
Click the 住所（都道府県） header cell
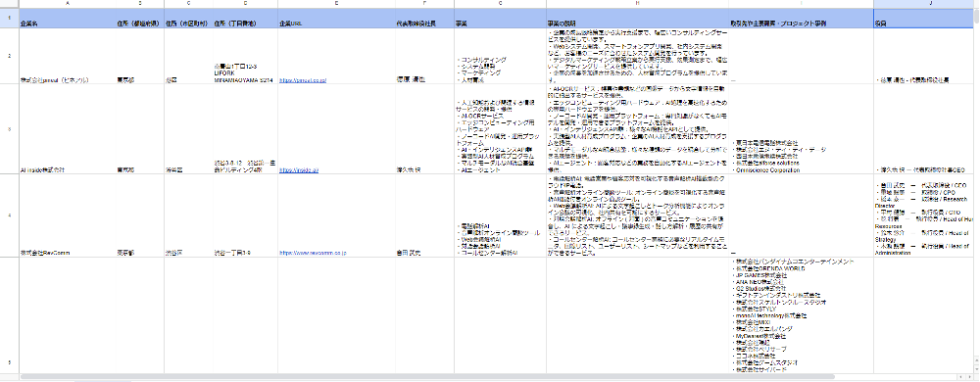click(140, 18)
